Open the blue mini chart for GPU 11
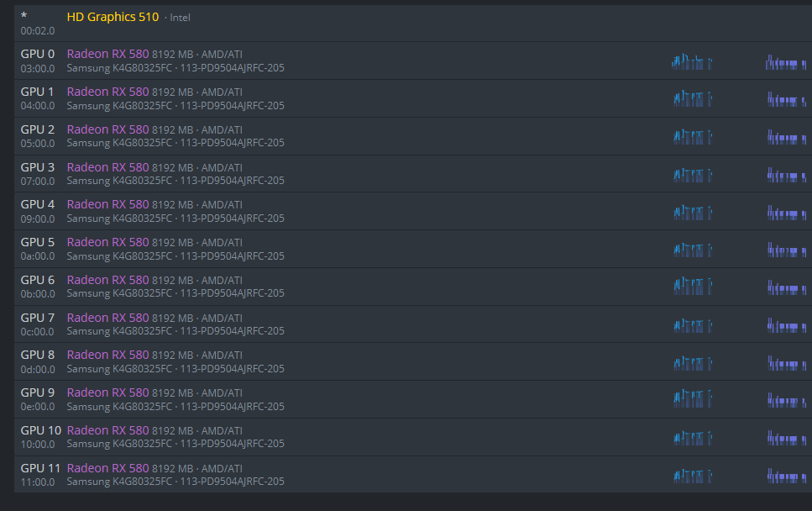Image resolution: width=812 pixels, height=511 pixels. [692, 476]
